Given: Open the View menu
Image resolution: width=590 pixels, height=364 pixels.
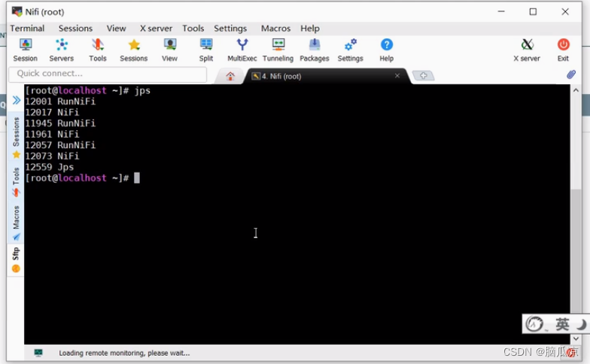Looking at the screenshot, I should pos(116,29).
